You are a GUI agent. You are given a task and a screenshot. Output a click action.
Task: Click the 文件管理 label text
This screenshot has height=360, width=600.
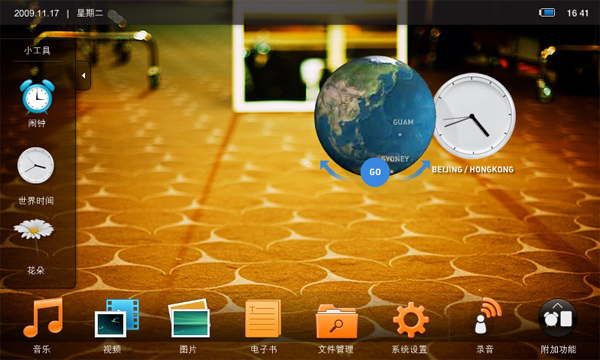tap(336, 349)
